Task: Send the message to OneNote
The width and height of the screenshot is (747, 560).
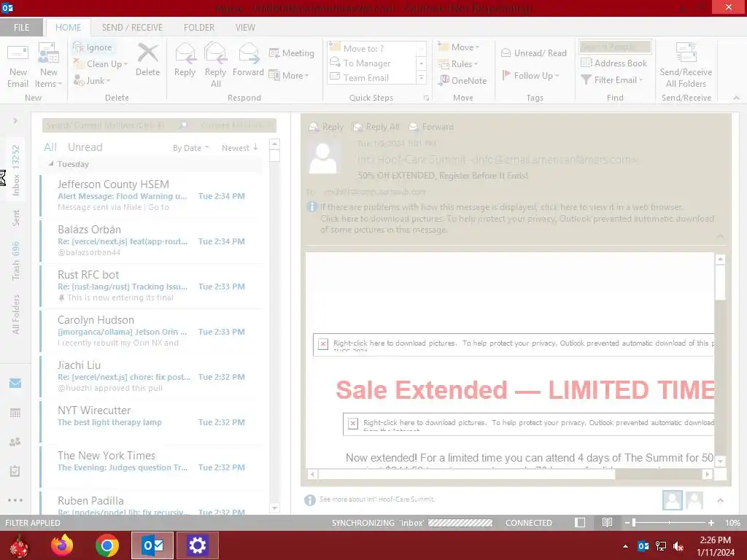Action: (x=462, y=80)
